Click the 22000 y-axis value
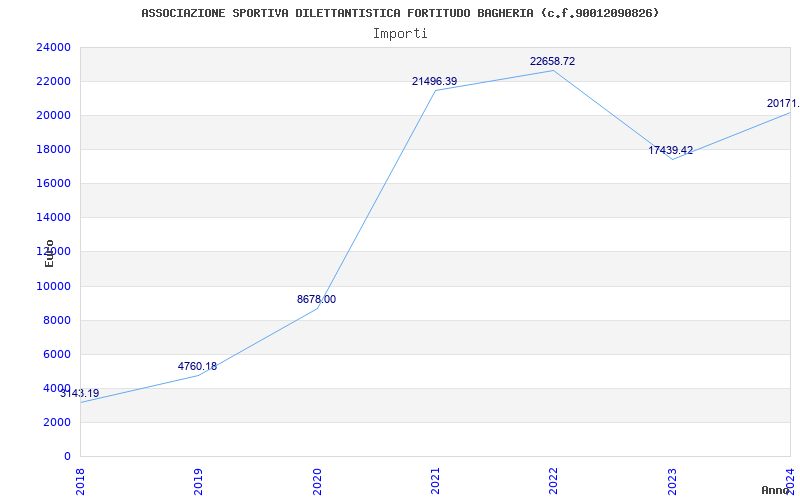 coord(53,82)
